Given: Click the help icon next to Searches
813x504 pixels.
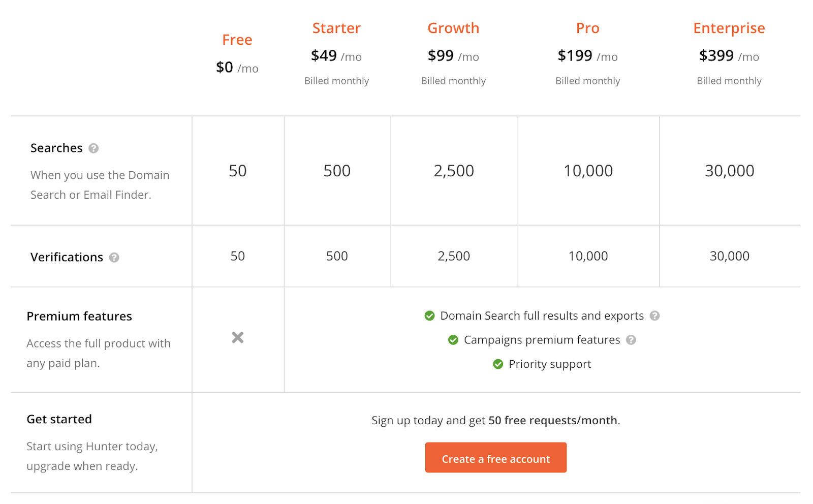Looking at the screenshot, I should (93, 148).
